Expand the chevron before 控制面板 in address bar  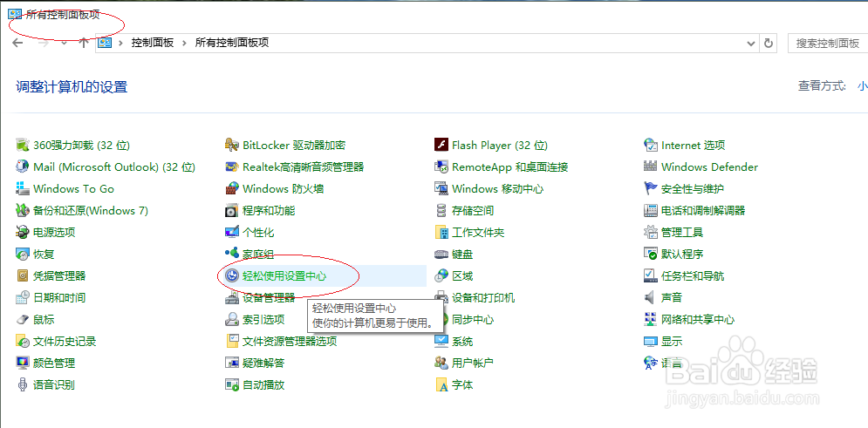click(120, 43)
